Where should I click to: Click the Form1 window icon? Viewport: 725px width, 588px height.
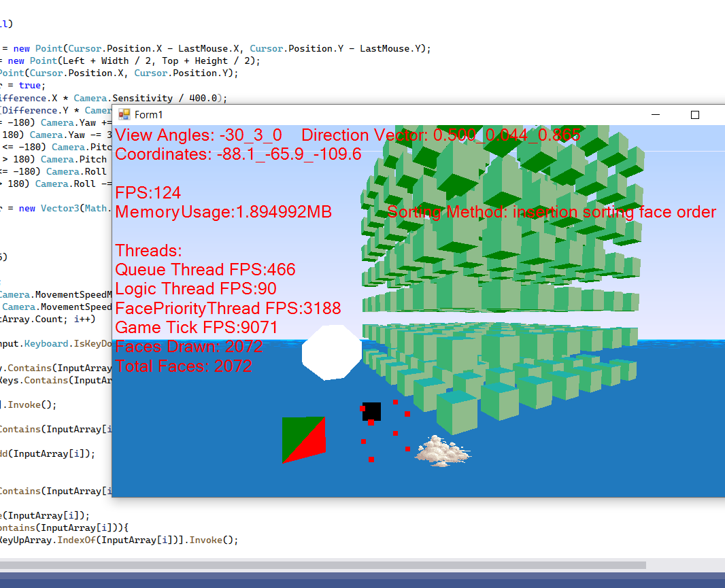pyautogui.click(x=124, y=115)
